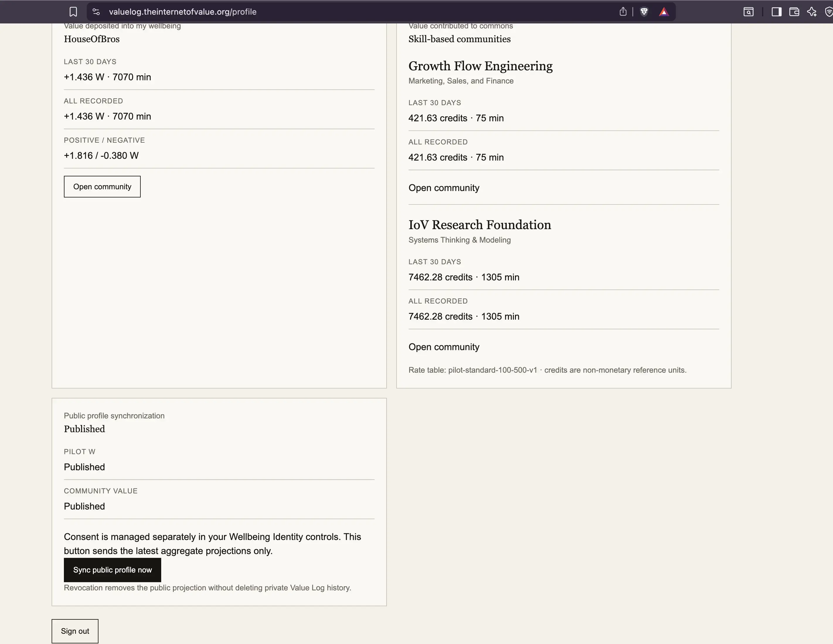Click the 'Rate table: pilot-standard-100-500-v1' note

pyautogui.click(x=547, y=370)
